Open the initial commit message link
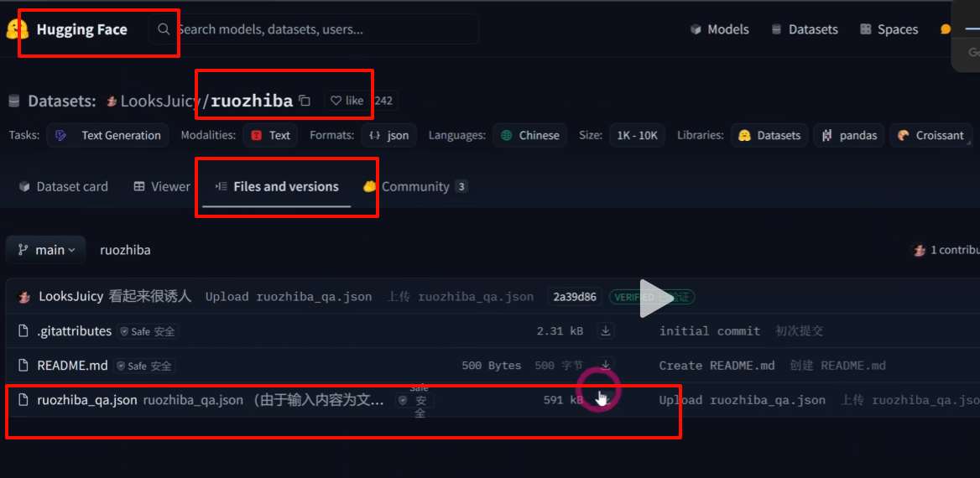Screen dimensions: 980x478 [x=709, y=331]
